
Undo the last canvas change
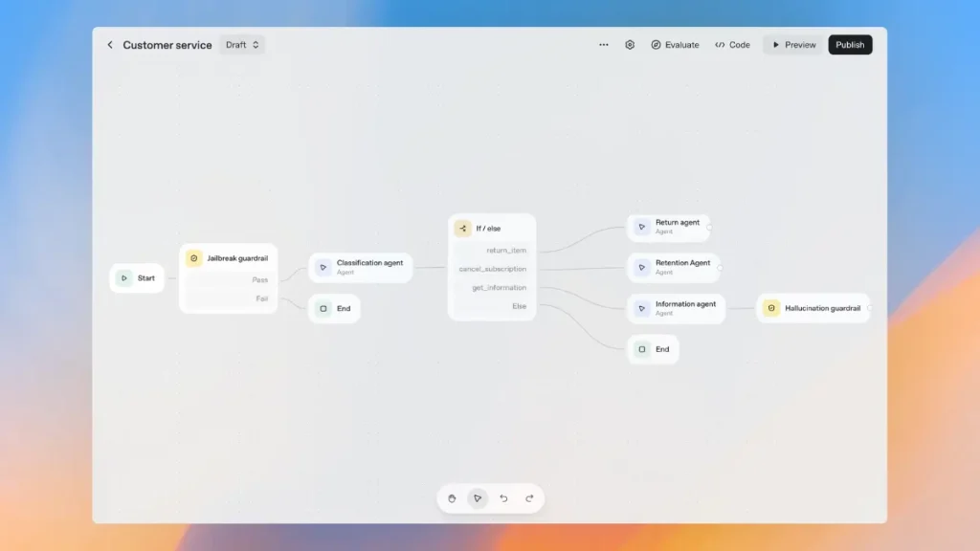click(503, 498)
